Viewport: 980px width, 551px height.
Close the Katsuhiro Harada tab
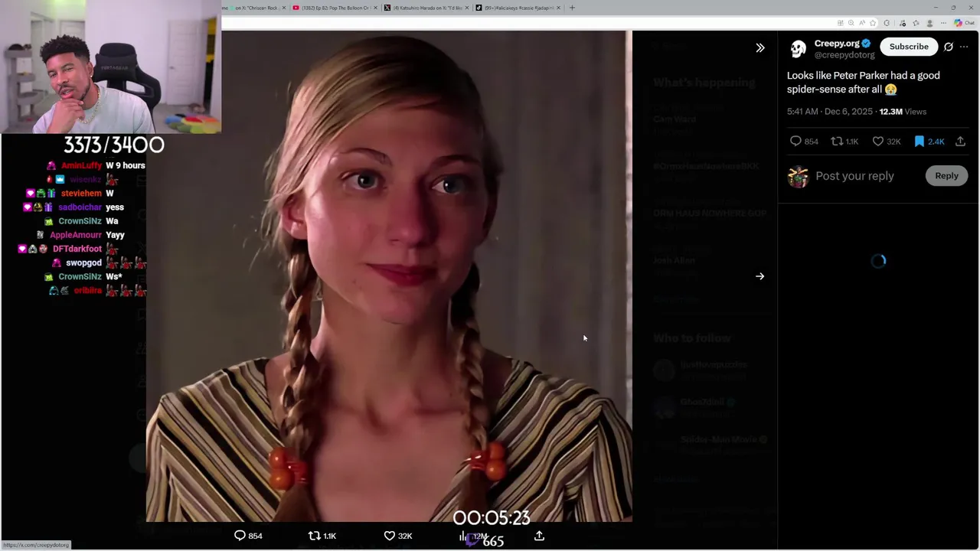point(467,8)
